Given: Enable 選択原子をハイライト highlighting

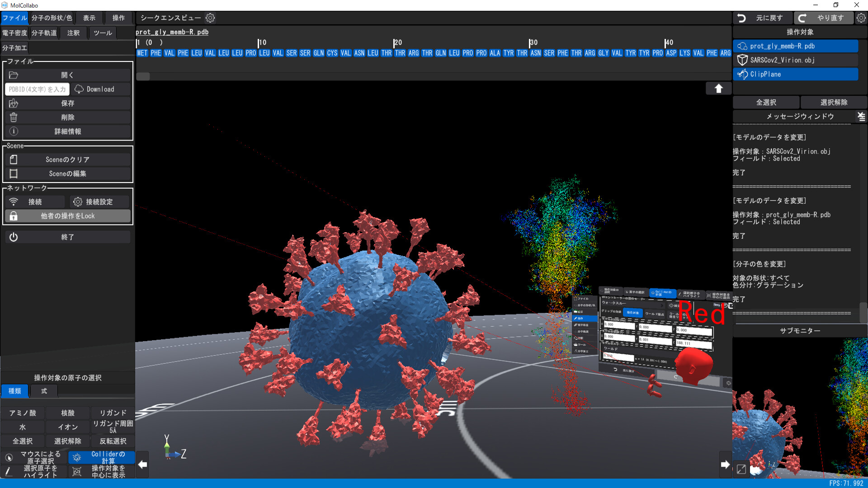Looking at the screenshot, I should click(x=10, y=471).
